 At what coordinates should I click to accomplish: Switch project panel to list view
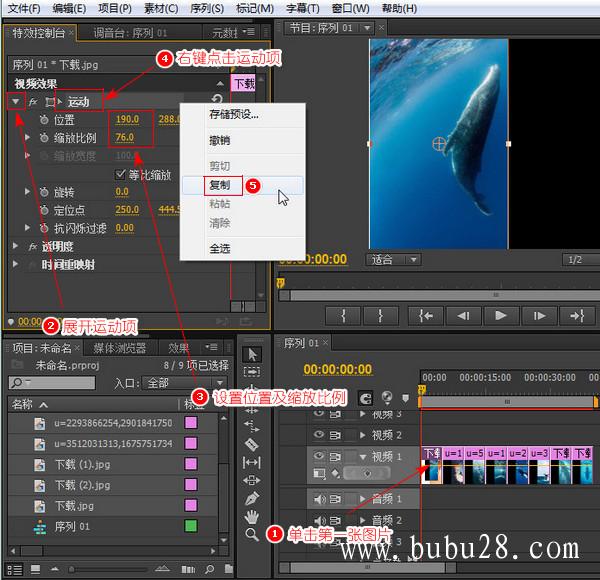tap(15, 570)
